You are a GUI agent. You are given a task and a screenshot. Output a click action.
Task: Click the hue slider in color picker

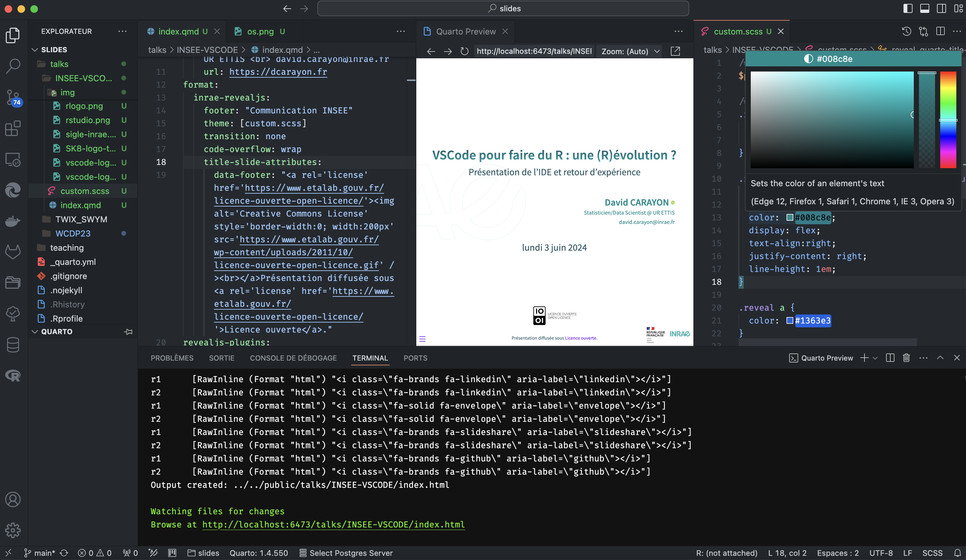pos(948,120)
